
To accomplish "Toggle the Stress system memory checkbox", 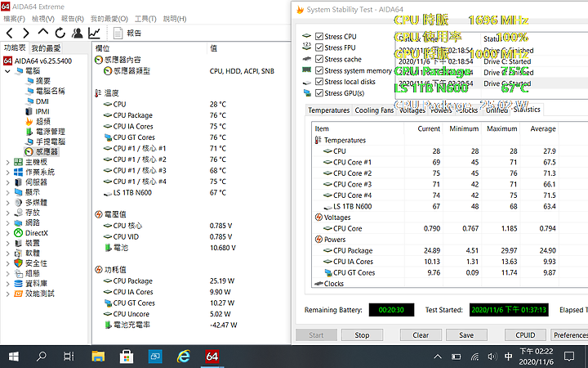I will (x=319, y=70).
